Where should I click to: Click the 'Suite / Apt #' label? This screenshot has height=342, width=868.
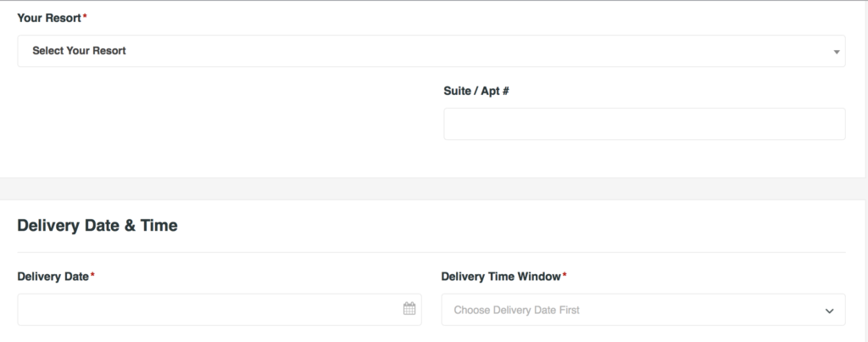coord(476,90)
